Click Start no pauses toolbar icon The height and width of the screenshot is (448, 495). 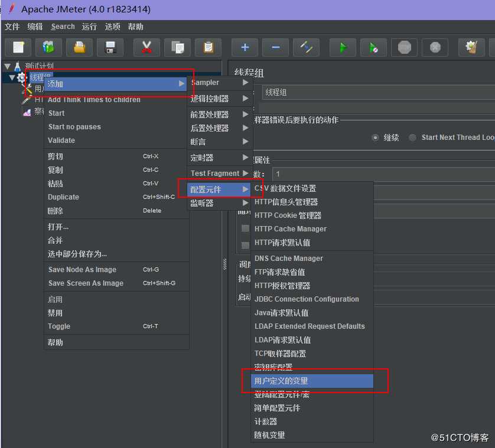tap(374, 48)
